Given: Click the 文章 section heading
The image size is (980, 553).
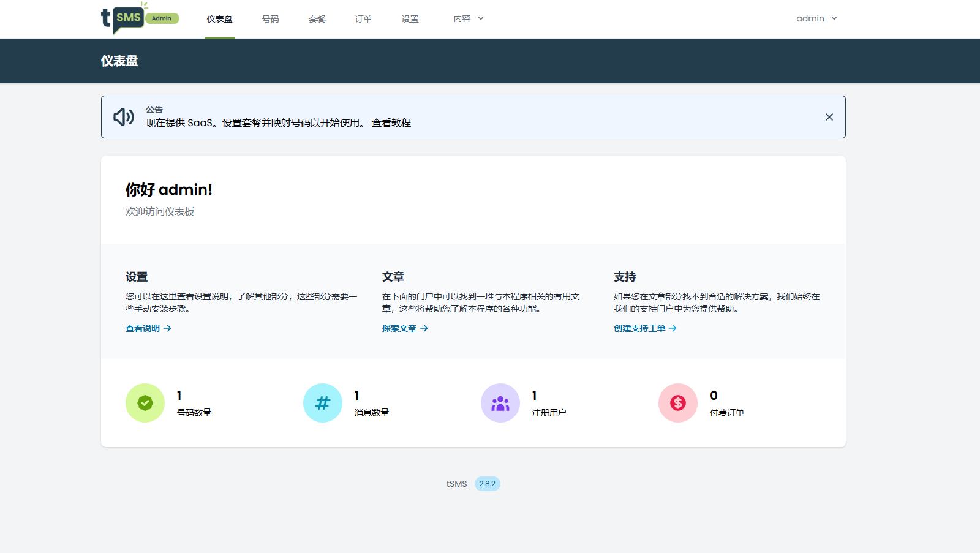Looking at the screenshot, I should 393,277.
